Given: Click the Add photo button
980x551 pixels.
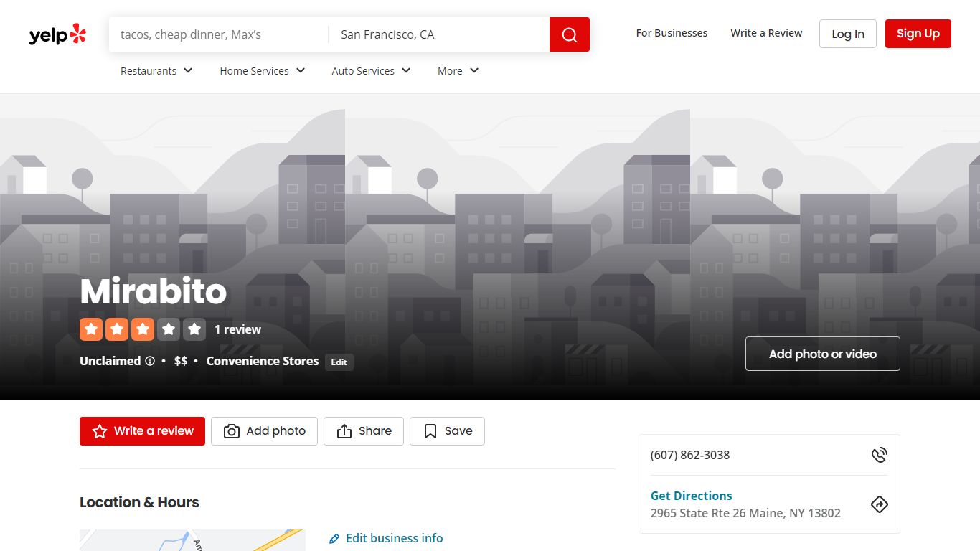Looking at the screenshot, I should coord(264,431).
